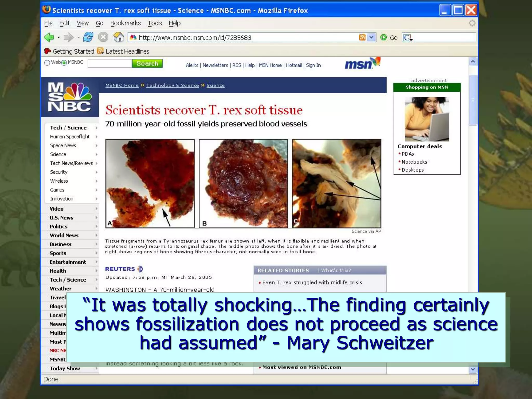Click the Hotmail link

(294, 65)
